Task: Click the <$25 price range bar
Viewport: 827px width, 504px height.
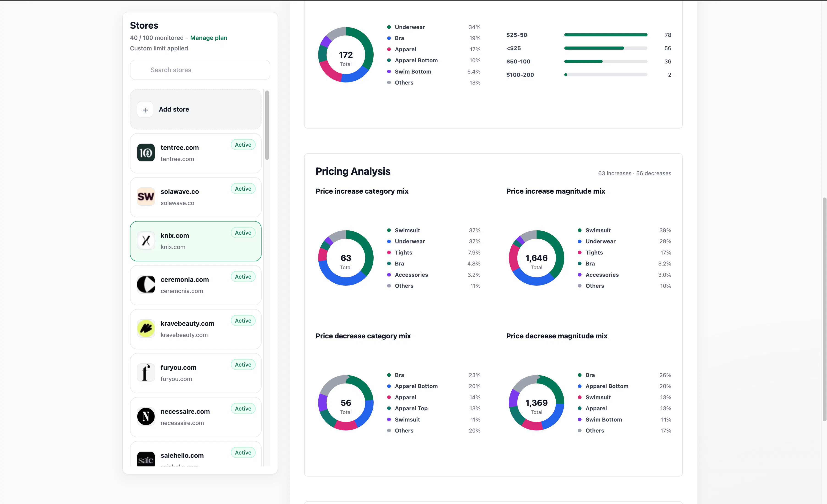Action: point(606,48)
